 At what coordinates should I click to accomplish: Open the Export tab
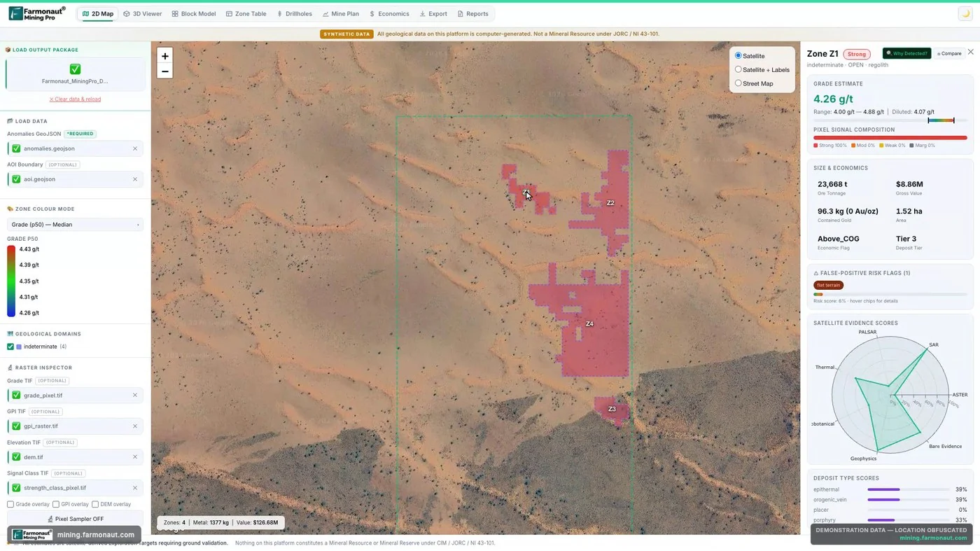click(433, 14)
